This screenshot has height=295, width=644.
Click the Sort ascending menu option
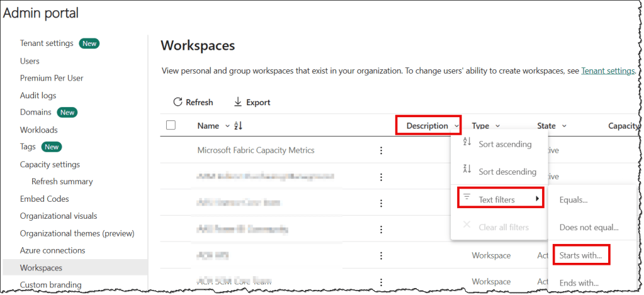click(504, 144)
